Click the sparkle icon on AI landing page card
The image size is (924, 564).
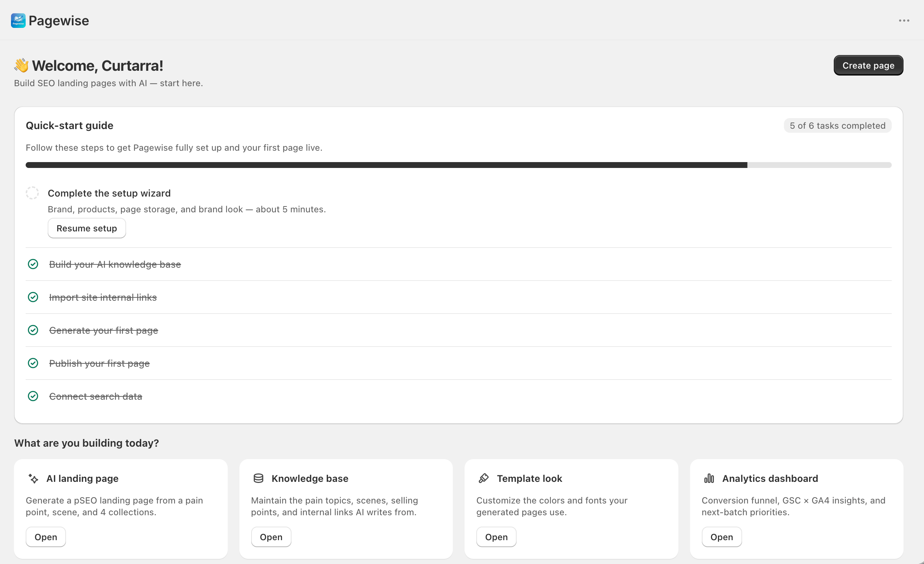pos(33,479)
